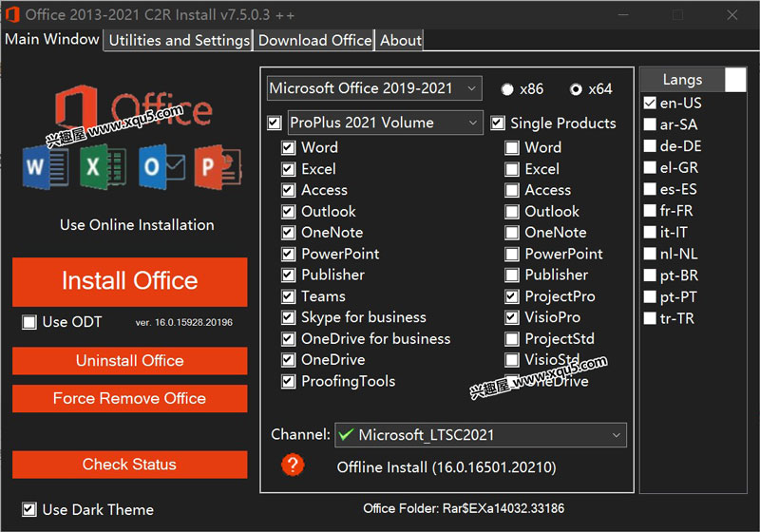Check Access under Single Products

tap(512, 190)
